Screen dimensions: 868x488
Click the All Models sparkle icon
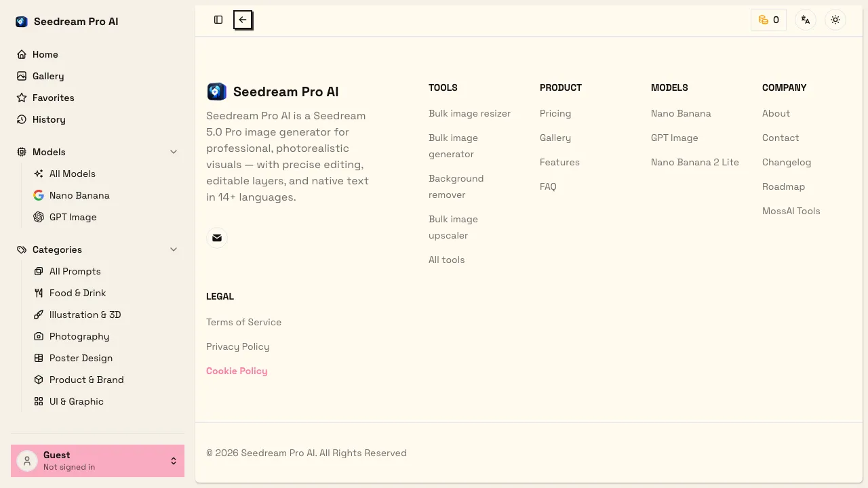(39, 174)
